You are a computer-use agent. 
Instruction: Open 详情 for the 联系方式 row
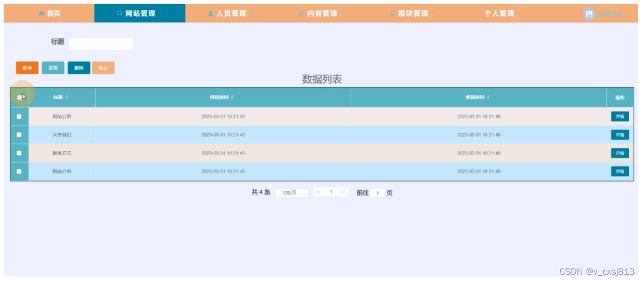click(x=620, y=153)
